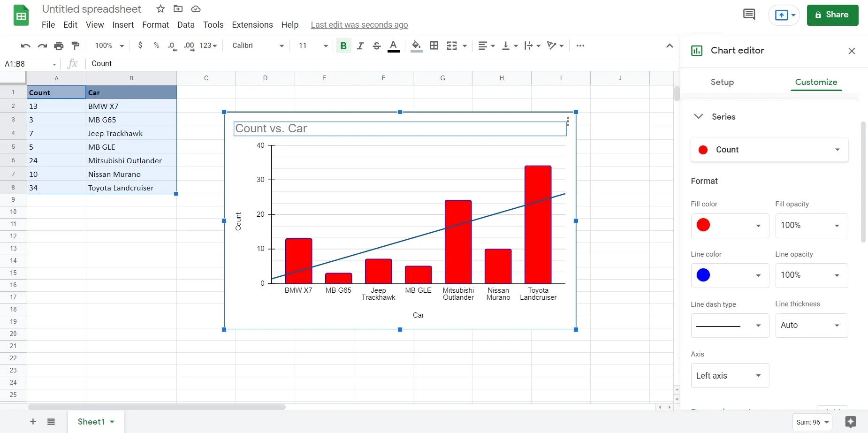The height and width of the screenshot is (433, 868).
Task: Open the fill color bucket tool
Action: (x=416, y=46)
